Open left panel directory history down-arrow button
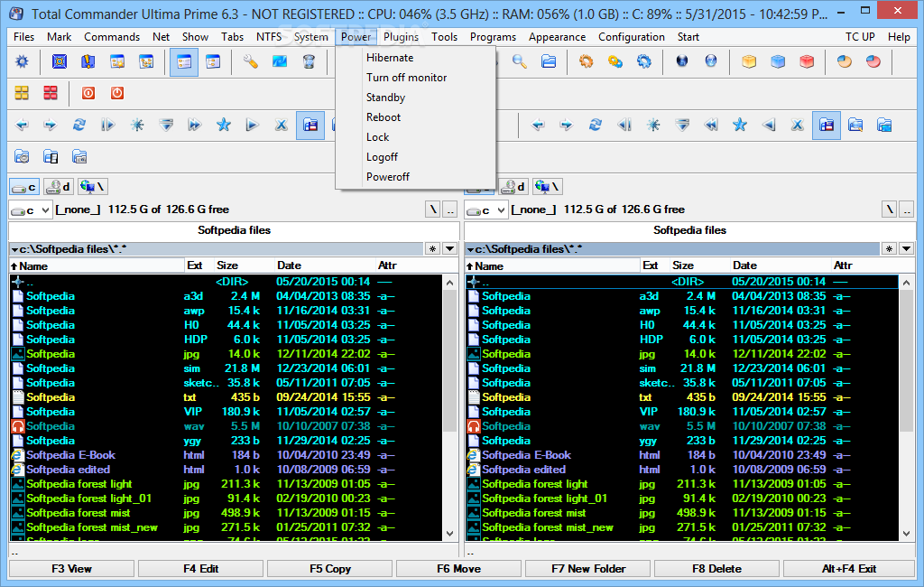 [x=449, y=249]
